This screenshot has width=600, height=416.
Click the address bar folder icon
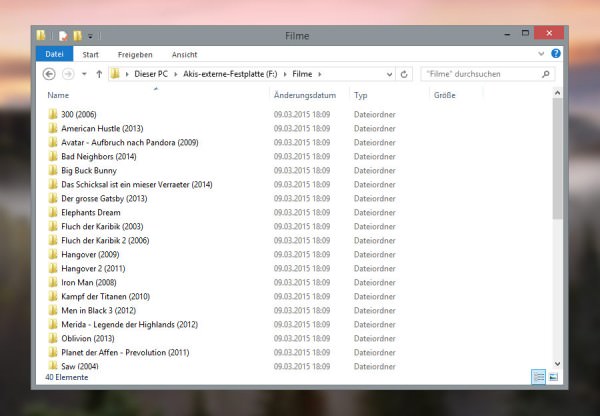click(115, 74)
